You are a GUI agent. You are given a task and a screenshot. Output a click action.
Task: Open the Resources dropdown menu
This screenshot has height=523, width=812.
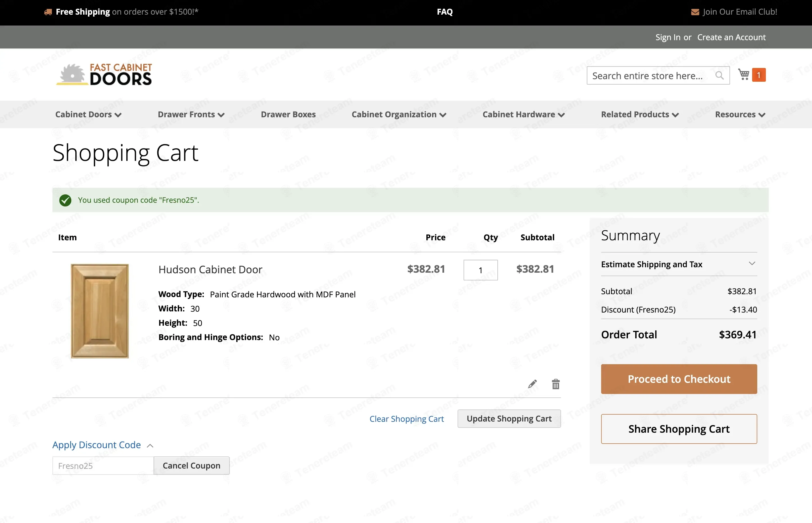tap(740, 114)
